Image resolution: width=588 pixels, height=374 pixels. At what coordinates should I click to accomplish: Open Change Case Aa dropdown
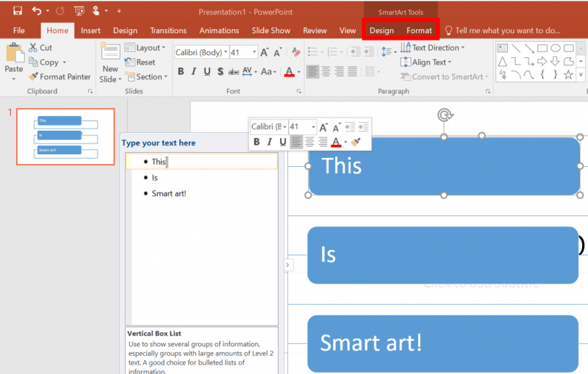tap(268, 71)
